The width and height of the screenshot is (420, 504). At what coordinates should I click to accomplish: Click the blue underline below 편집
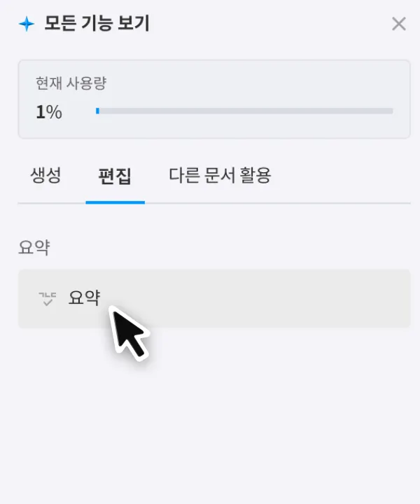[x=115, y=202]
